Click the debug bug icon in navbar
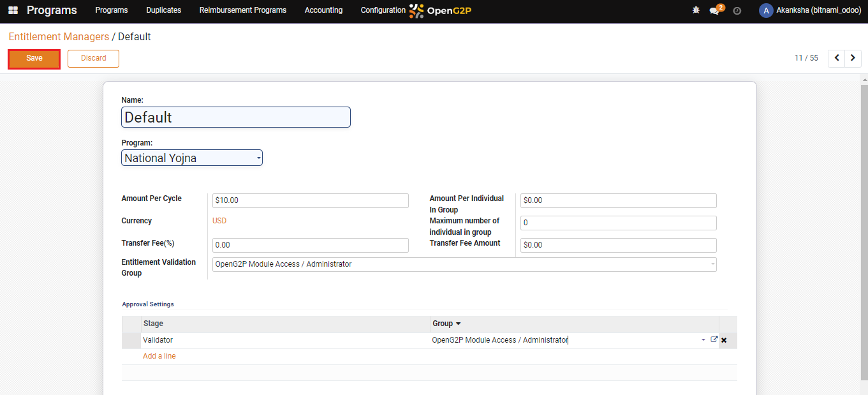Image resolution: width=868 pixels, height=395 pixels. coord(696,11)
